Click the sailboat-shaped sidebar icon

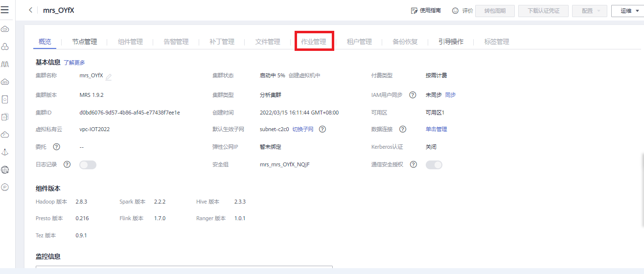point(5,152)
